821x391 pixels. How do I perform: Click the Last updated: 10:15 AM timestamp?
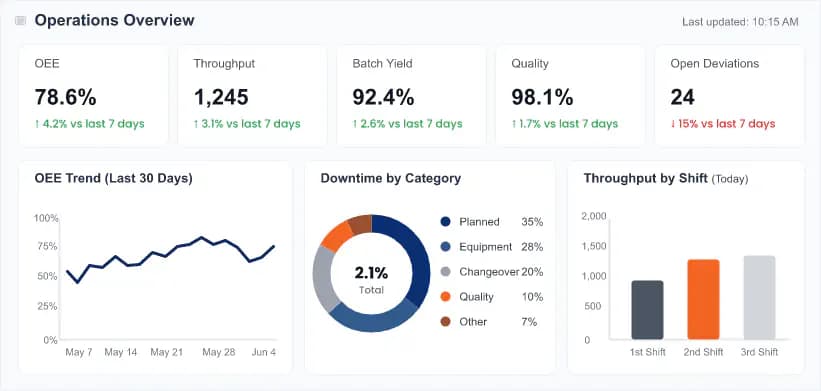click(x=740, y=22)
